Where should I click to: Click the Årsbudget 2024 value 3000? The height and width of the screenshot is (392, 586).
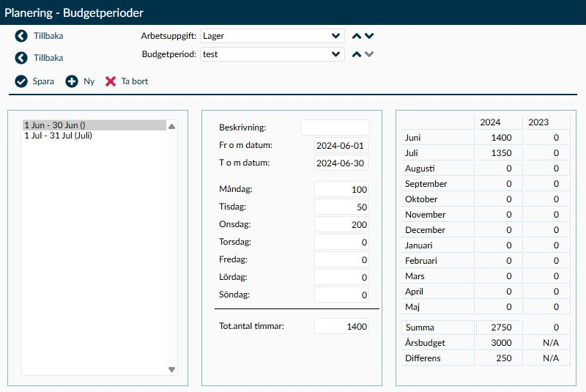tap(501, 343)
